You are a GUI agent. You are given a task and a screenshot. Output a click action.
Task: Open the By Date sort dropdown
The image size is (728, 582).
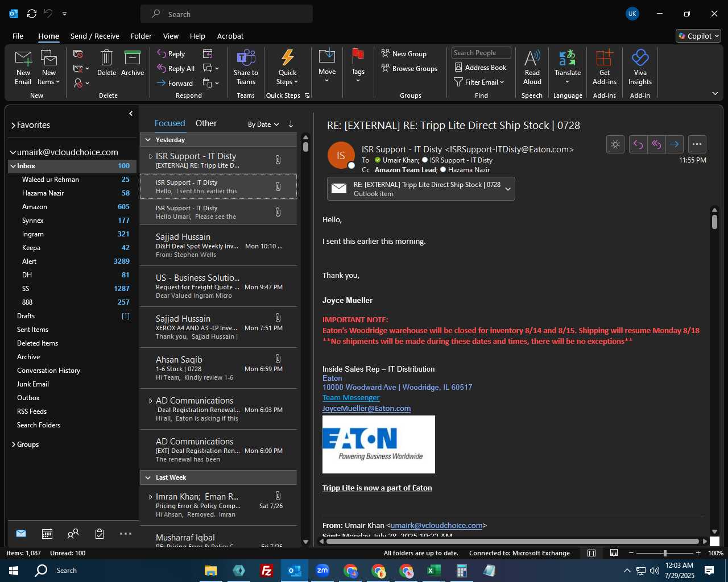tap(263, 124)
